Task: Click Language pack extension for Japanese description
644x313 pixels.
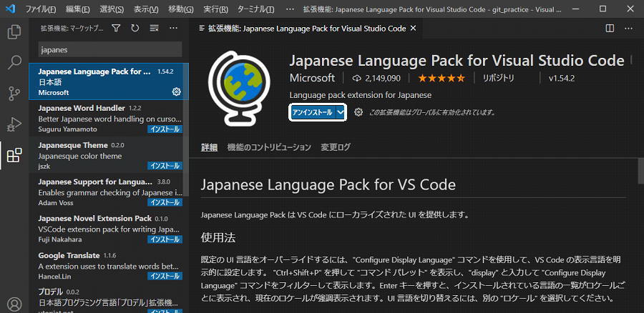Action: (x=360, y=95)
